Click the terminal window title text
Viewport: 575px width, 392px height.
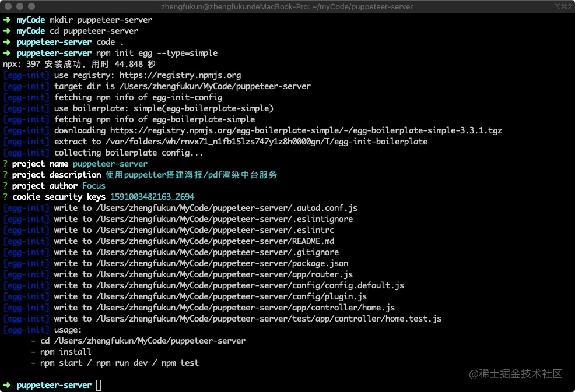coord(287,6)
